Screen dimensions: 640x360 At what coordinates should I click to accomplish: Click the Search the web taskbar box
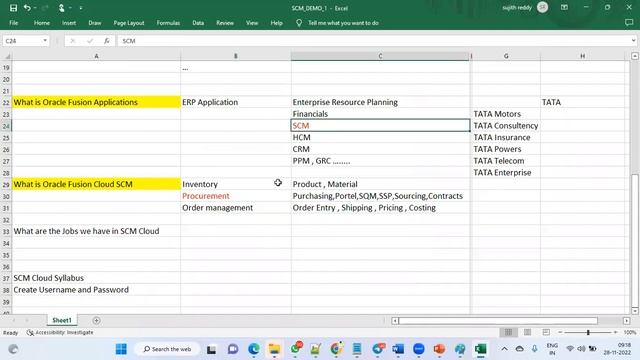tap(167, 349)
